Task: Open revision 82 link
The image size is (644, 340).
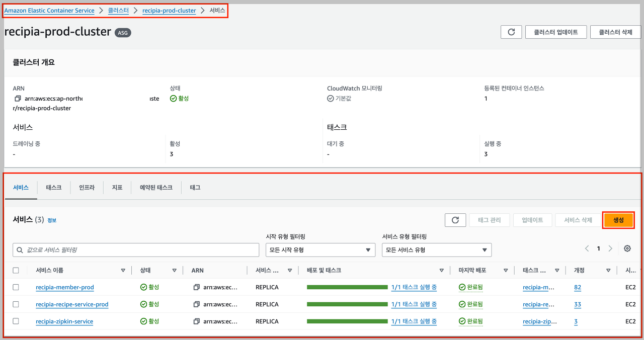Action: [x=578, y=287]
